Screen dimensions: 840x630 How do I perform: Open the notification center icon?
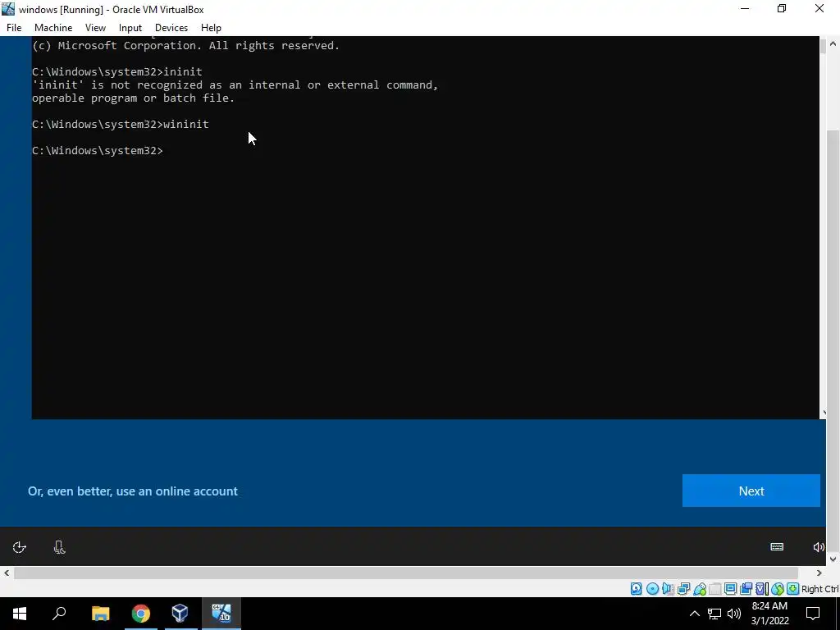(813, 614)
